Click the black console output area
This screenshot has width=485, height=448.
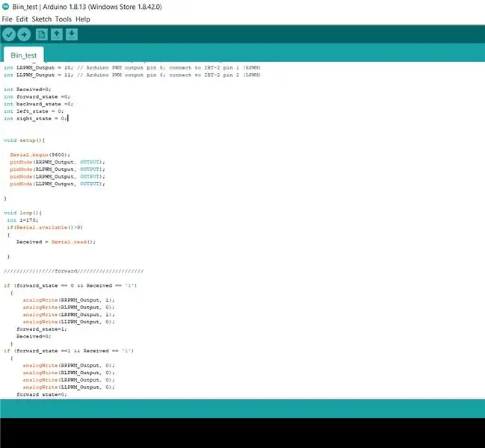tap(242, 433)
